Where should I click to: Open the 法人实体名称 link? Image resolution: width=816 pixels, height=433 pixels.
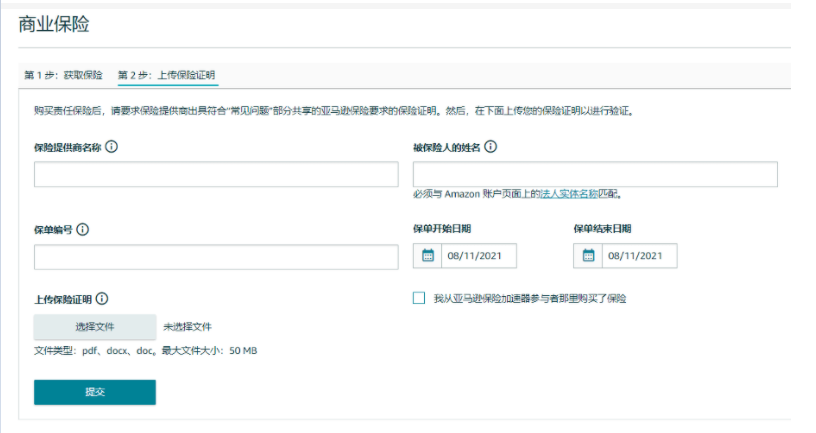(x=569, y=194)
